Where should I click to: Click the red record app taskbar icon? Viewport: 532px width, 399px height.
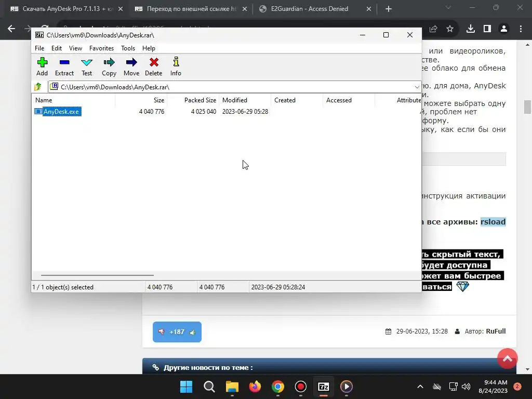[301, 387]
